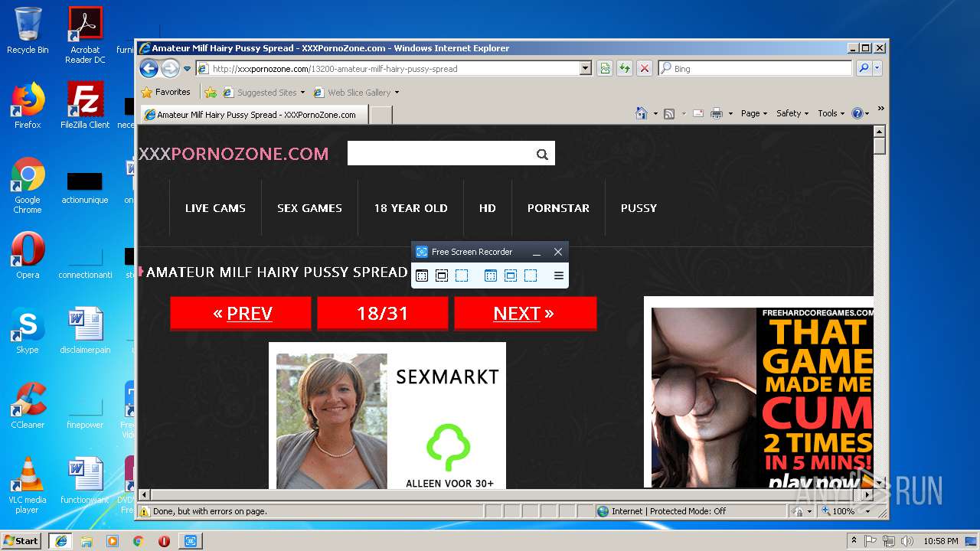The height and width of the screenshot is (551, 980).
Task: Click the black object-capture icon in Free Screen Recorder
Action: [442, 275]
